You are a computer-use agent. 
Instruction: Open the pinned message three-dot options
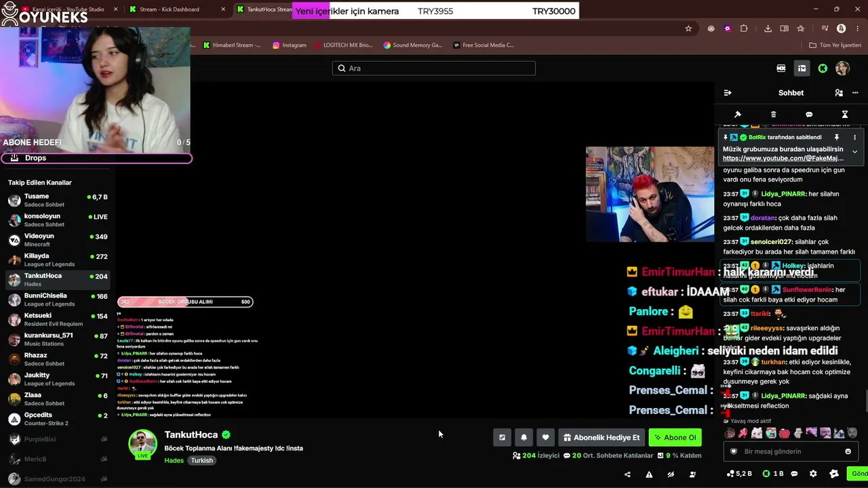854,138
